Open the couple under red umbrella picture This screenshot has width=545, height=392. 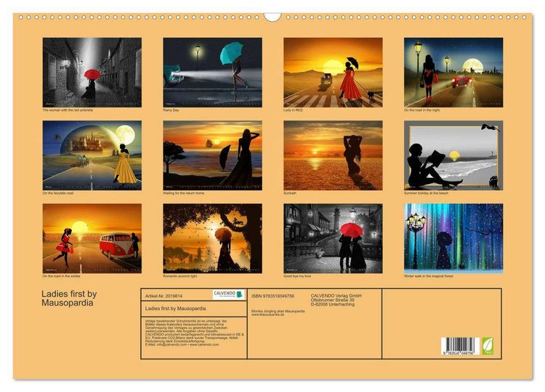click(333, 238)
